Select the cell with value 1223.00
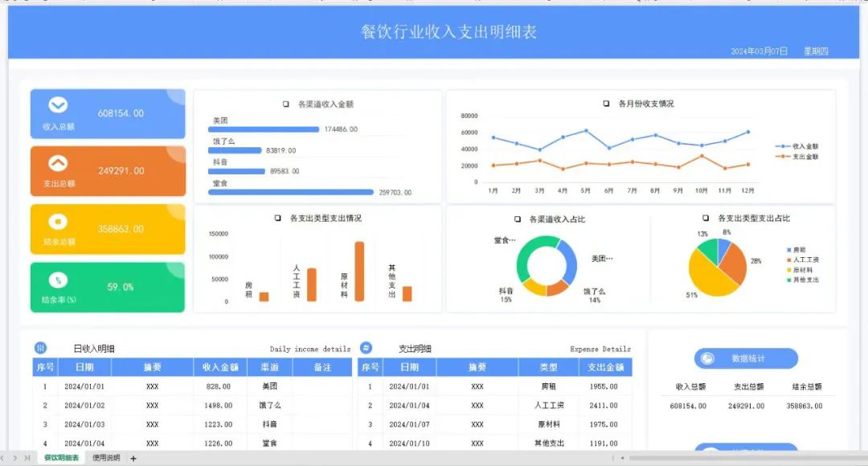The width and height of the screenshot is (868, 466). 219,424
